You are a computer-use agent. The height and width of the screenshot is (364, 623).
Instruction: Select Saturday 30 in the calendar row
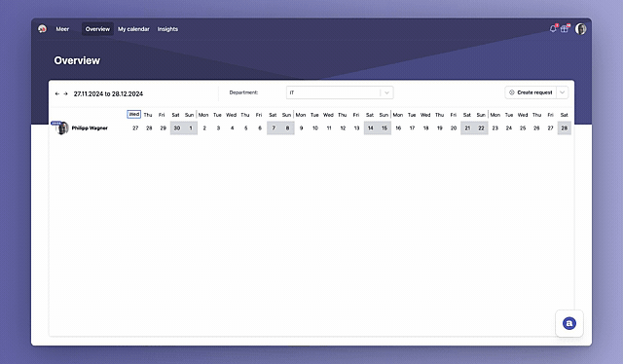177,127
